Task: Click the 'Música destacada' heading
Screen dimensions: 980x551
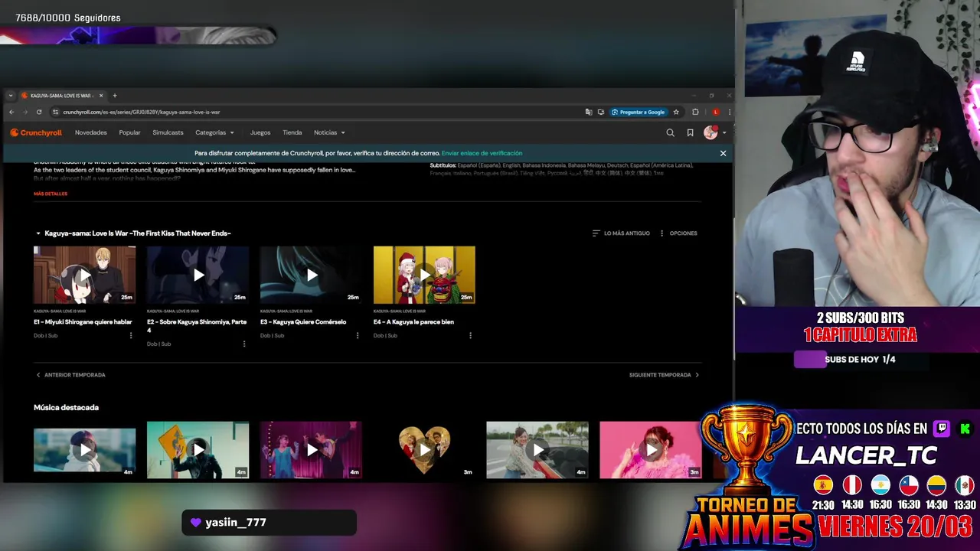Action: tap(66, 407)
